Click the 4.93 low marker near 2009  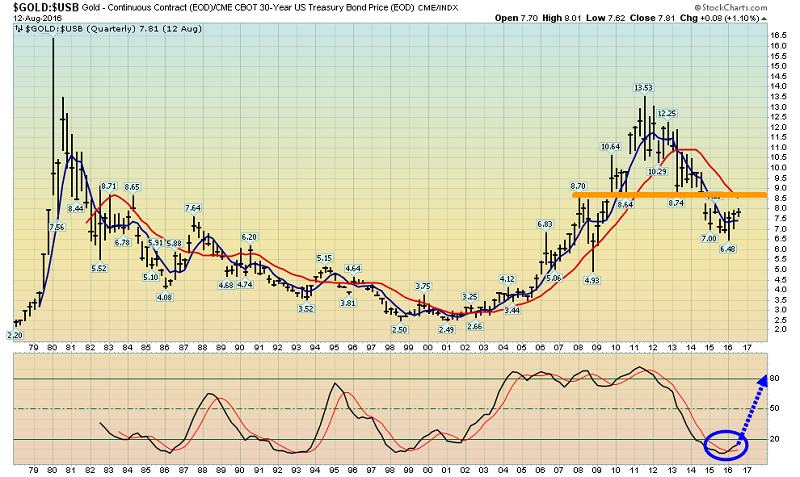pyautogui.click(x=592, y=280)
